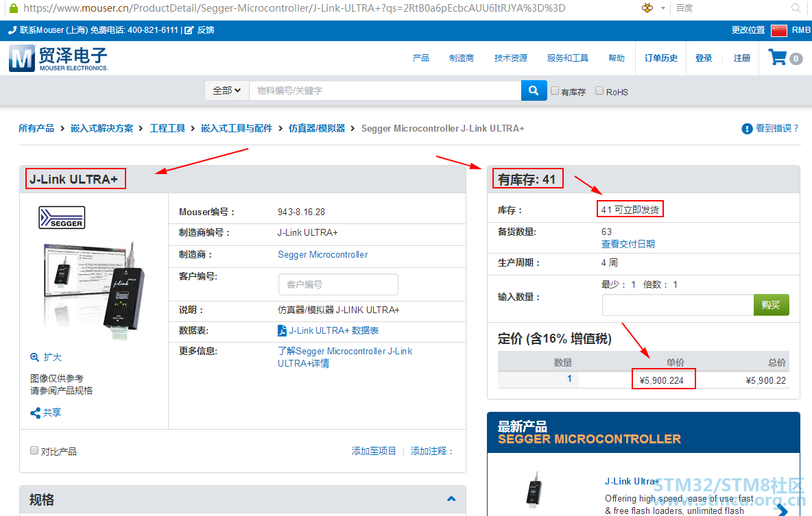Open 订单历史 order history
The height and width of the screenshot is (516, 812).
(x=661, y=58)
